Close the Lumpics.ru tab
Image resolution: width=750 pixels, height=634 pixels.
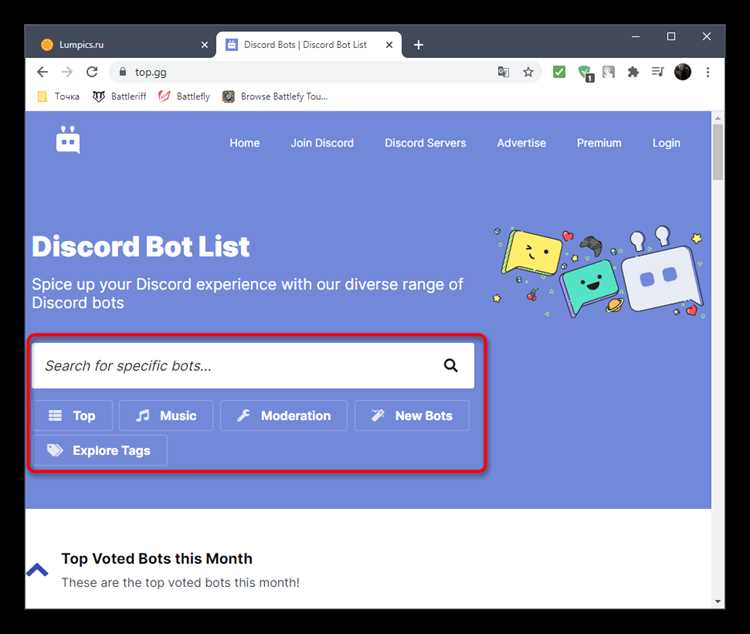(x=205, y=45)
